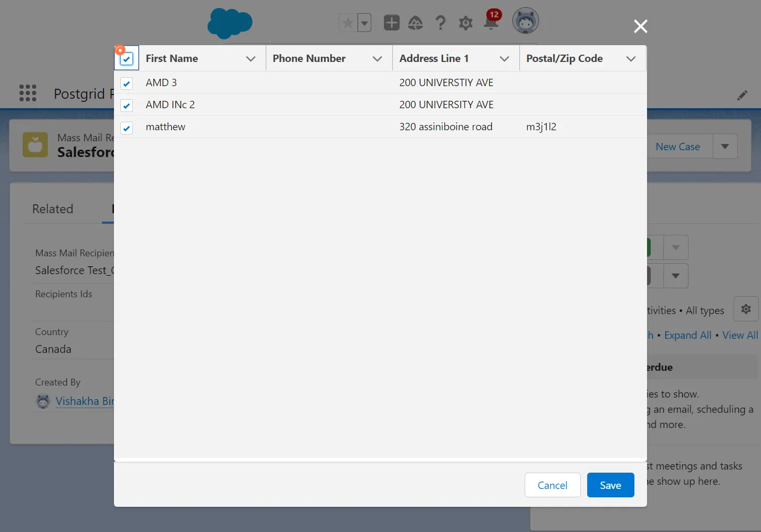This screenshot has height=532, width=761.
Task: Click the favorites star icon
Action: click(x=348, y=23)
